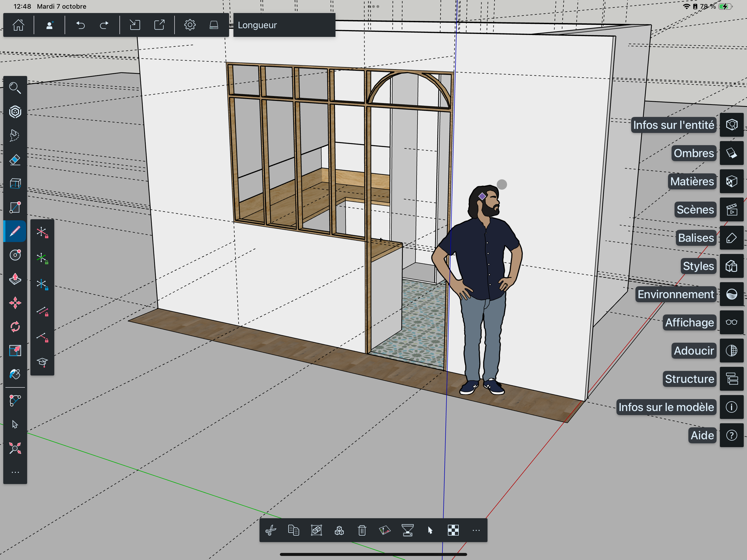
Task: Open Infos sur l'entité panel
Action: pos(732,125)
